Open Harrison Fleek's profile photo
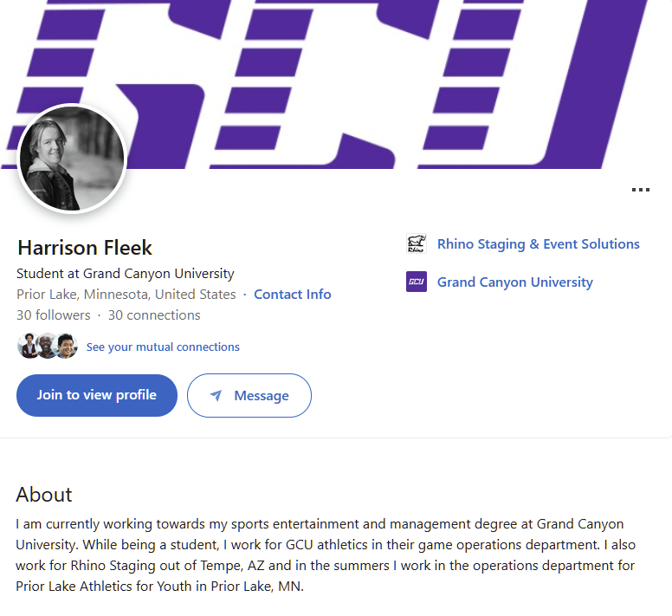Screen dimensions: 672x616 (73, 159)
